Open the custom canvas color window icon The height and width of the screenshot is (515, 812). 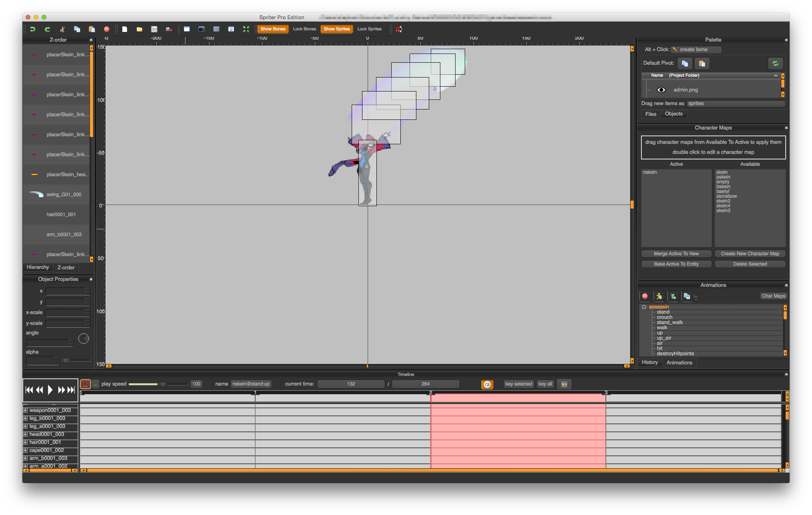tap(231, 29)
